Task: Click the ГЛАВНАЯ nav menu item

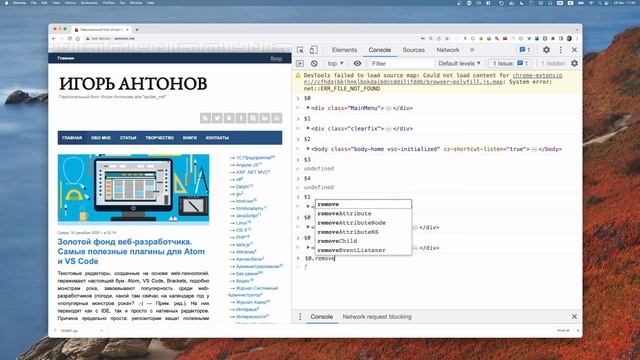Action: (72, 138)
